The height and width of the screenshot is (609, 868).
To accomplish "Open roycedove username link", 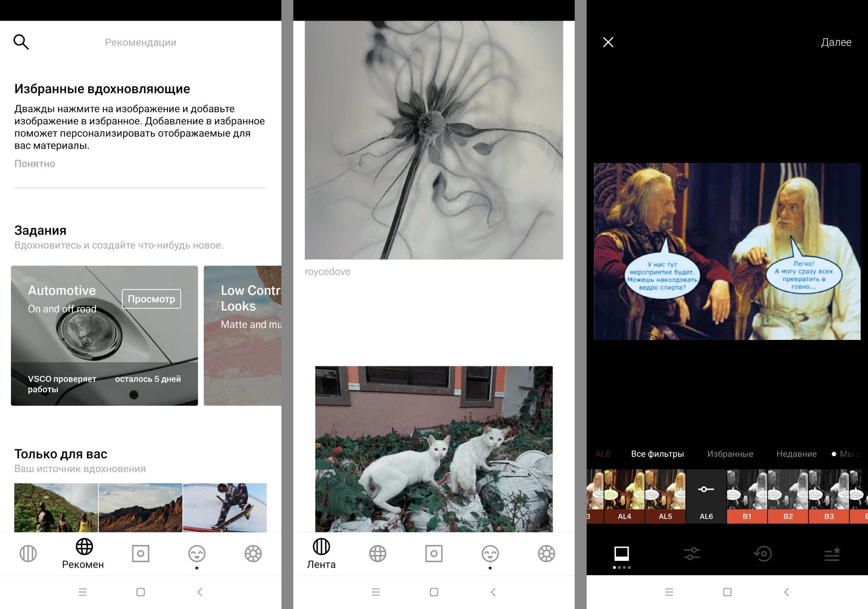I will (328, 272).
